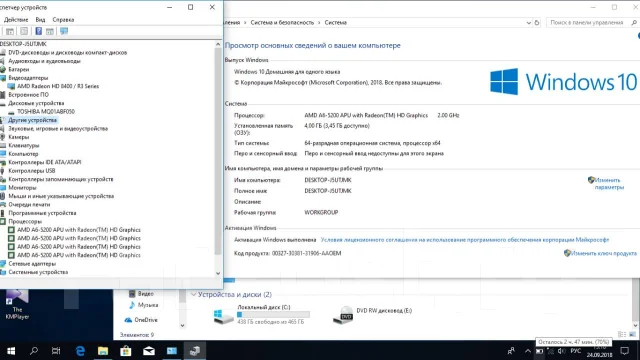Screen dimensions: 640x360
Task: Open the address bar history dropdown arrow
Action: click(529, 23)
